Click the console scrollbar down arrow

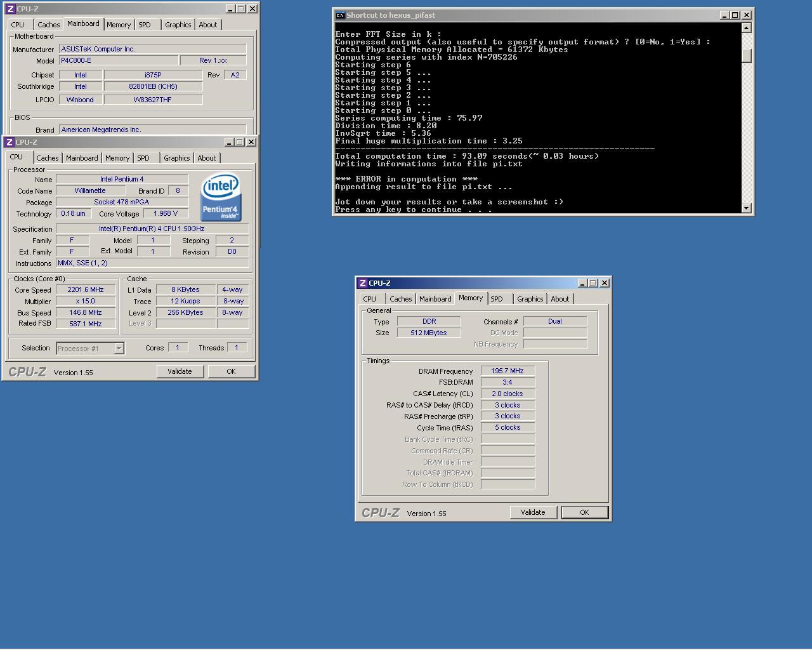(x=746, y=208)
